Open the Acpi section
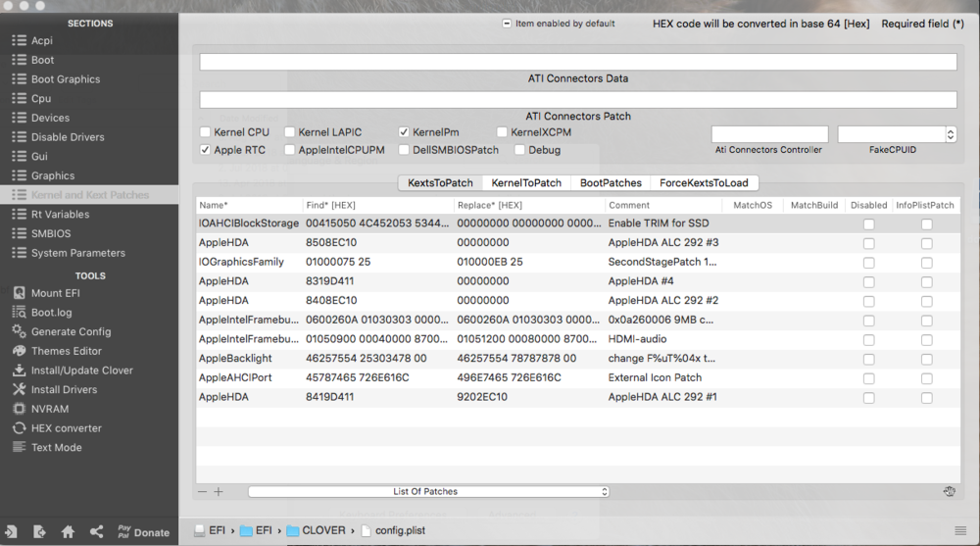 [x=42, y=40]
